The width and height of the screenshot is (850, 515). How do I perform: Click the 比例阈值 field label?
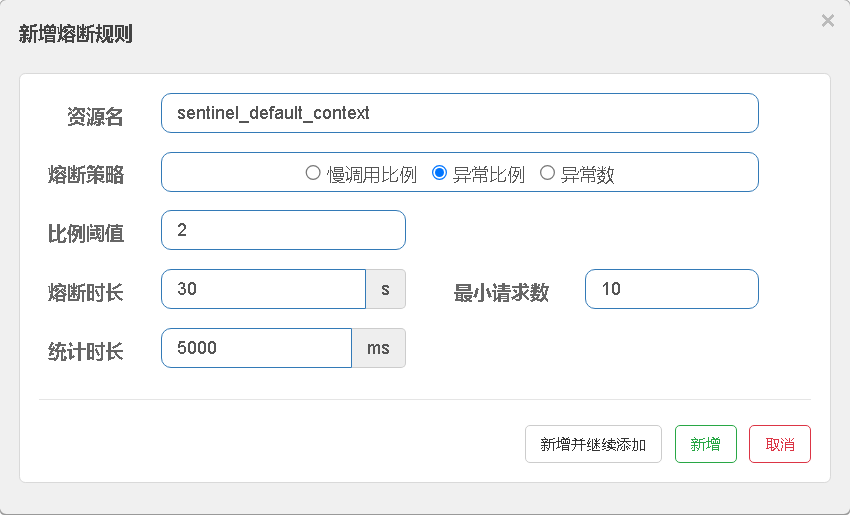[86, 234]
